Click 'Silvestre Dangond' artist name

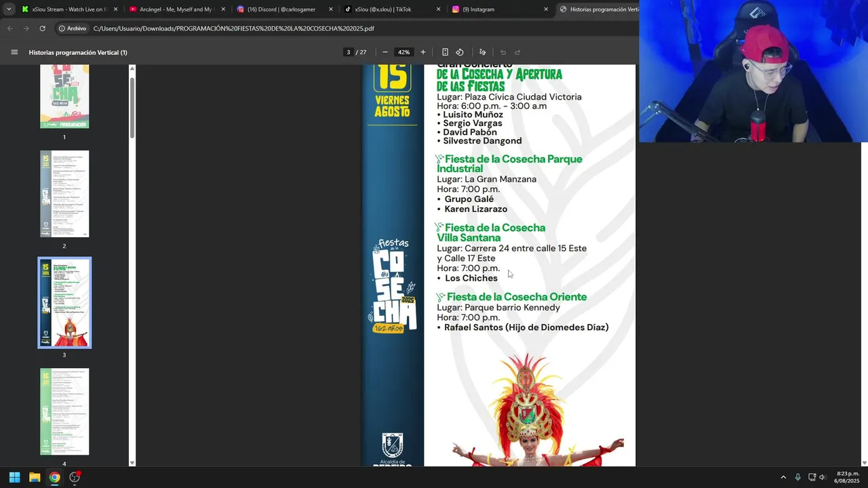pos(482,141)
